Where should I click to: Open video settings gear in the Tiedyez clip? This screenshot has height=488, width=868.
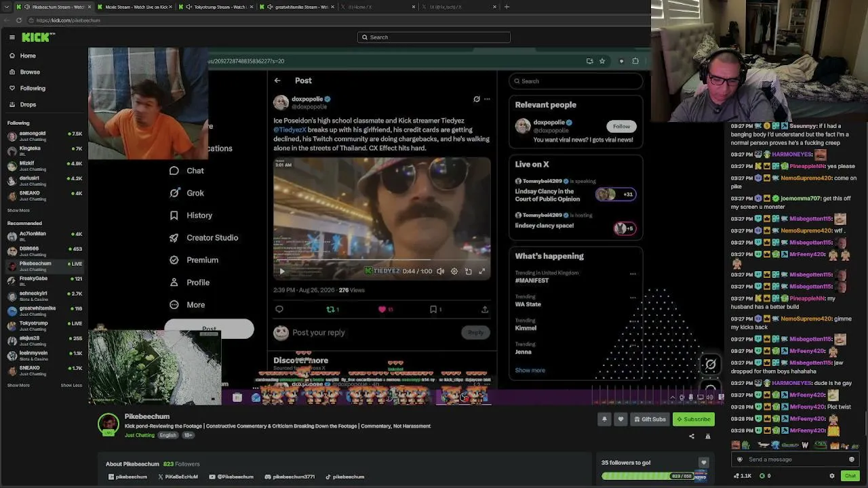[454, 271]
